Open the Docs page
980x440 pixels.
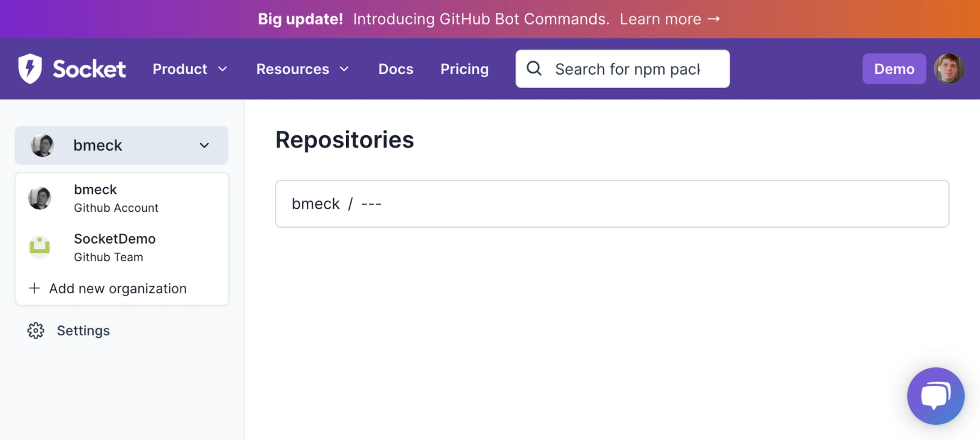(x=396, y=69)
